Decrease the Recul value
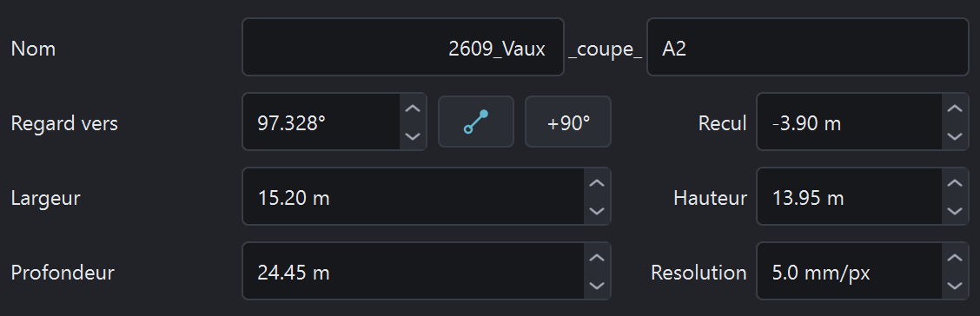This screenshot has height=316, width=980. tap(955, 135)
